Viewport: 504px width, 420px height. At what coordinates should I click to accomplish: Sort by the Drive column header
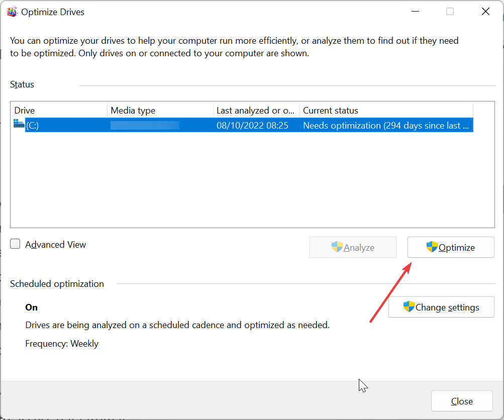point(59,110)
